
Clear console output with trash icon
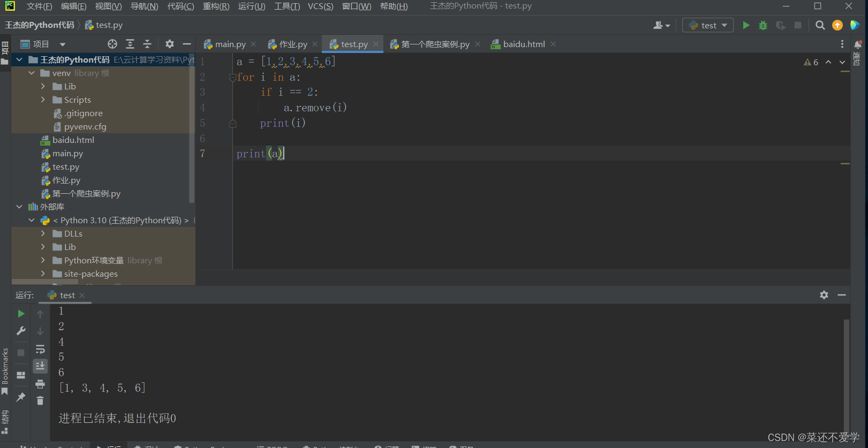pos(40,400)
